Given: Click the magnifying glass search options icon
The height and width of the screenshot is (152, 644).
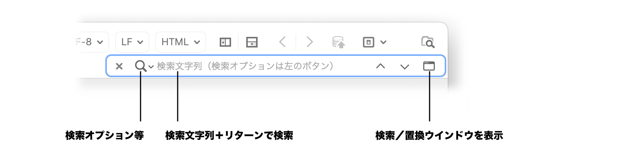Looking at the screenshot, I should point(141,66).
